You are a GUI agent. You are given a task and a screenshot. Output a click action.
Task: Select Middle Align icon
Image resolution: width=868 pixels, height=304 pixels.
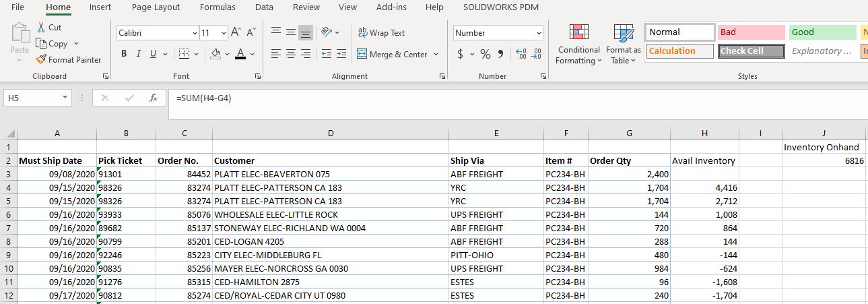pos(291,32)
